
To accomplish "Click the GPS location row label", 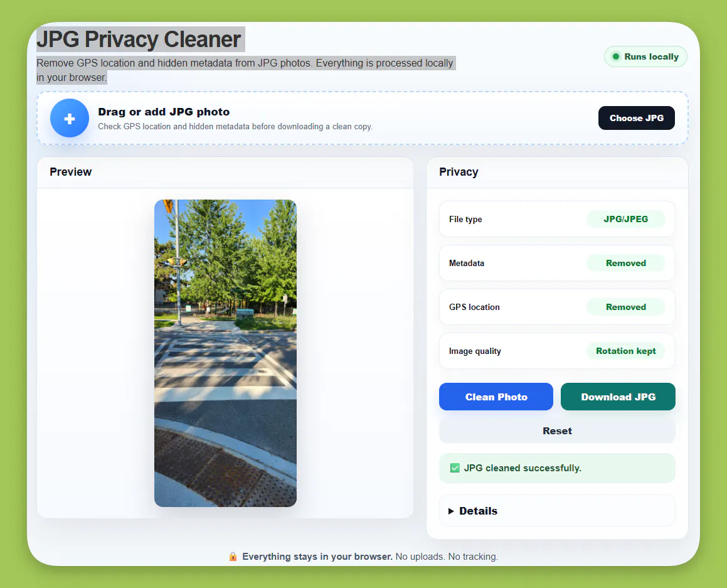I will coord(474,307).
